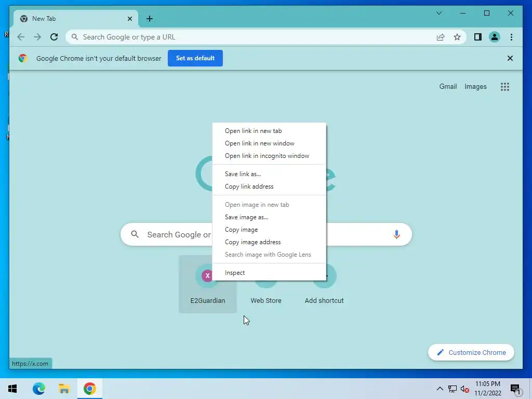The width and height of the screenshot is (532, 399).
Task: Select Copy image menu entry
Action: pyautogui.click(x=269, y=230)
